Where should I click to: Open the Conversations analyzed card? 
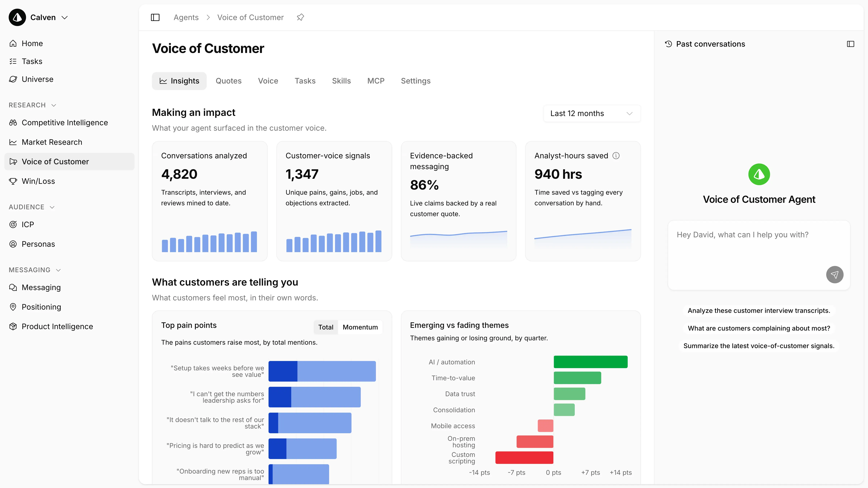click(210, 201)
